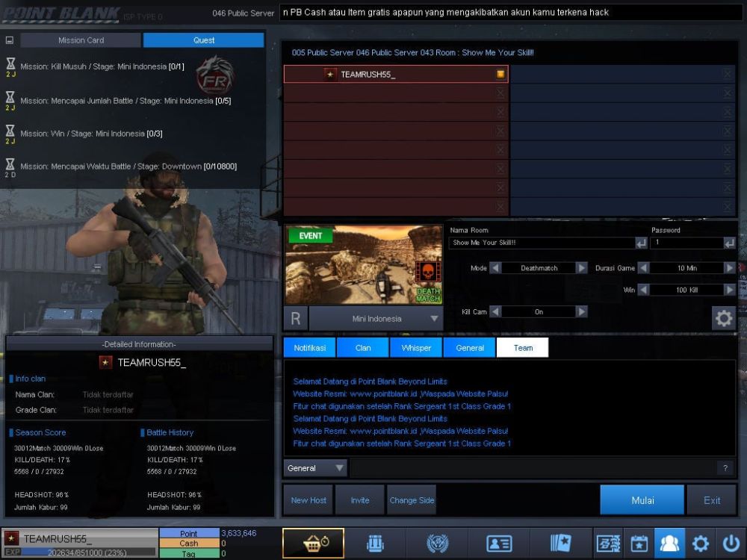This screenshot has width=747, height=560.
Task: Switch Mode to previous with left arrow
Action: pyautogui.click(x=495, y=268)
